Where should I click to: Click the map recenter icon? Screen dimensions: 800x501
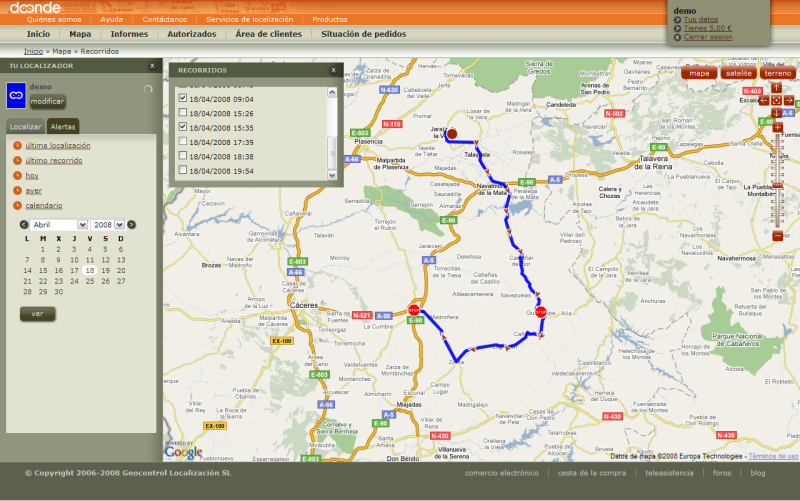pos(776,101)
